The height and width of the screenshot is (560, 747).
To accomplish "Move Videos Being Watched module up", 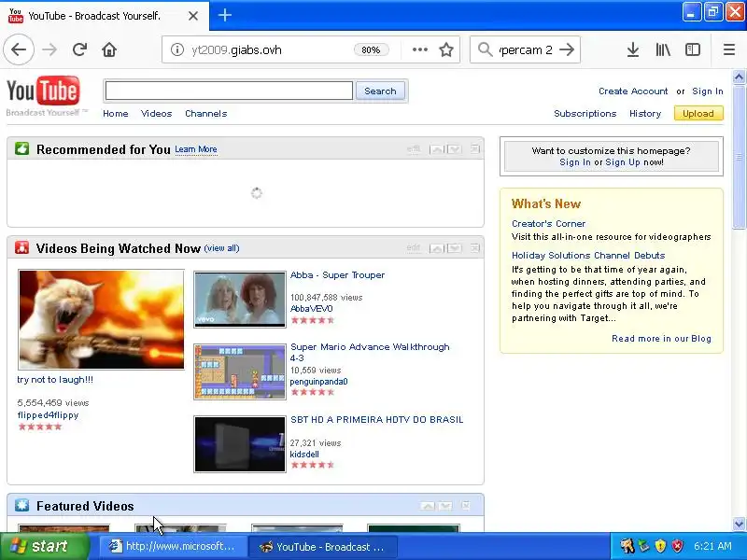I will click(x=436, y=247).
